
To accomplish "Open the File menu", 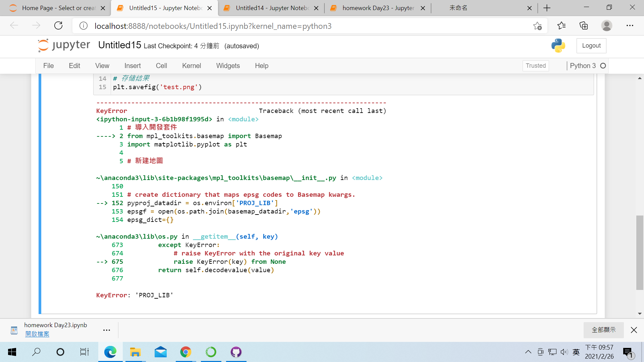I will point(48,66).
